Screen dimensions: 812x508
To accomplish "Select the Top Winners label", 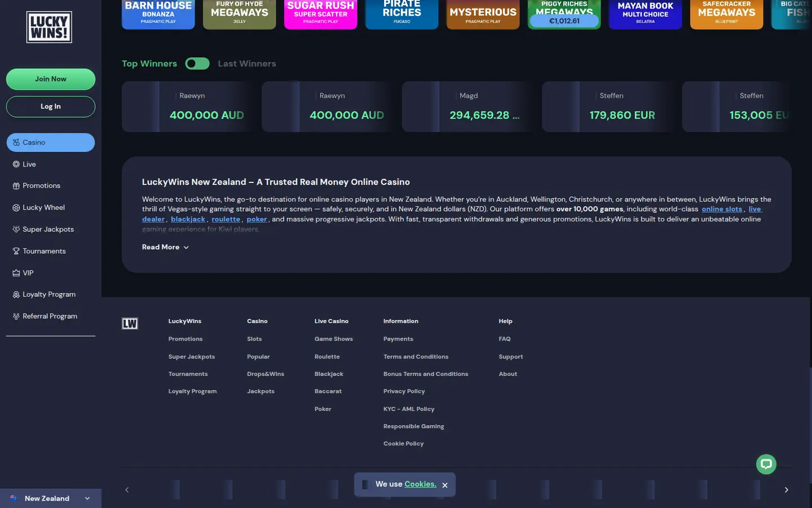I will pyautogui.click(x=149, y=64).
